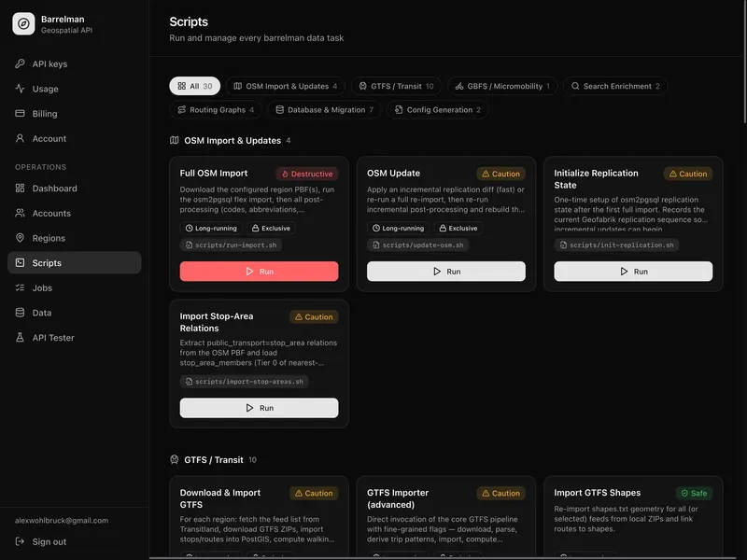Click the map pin icon beside Regions
This screenshot has height=560, width=747.
[20, 238]
